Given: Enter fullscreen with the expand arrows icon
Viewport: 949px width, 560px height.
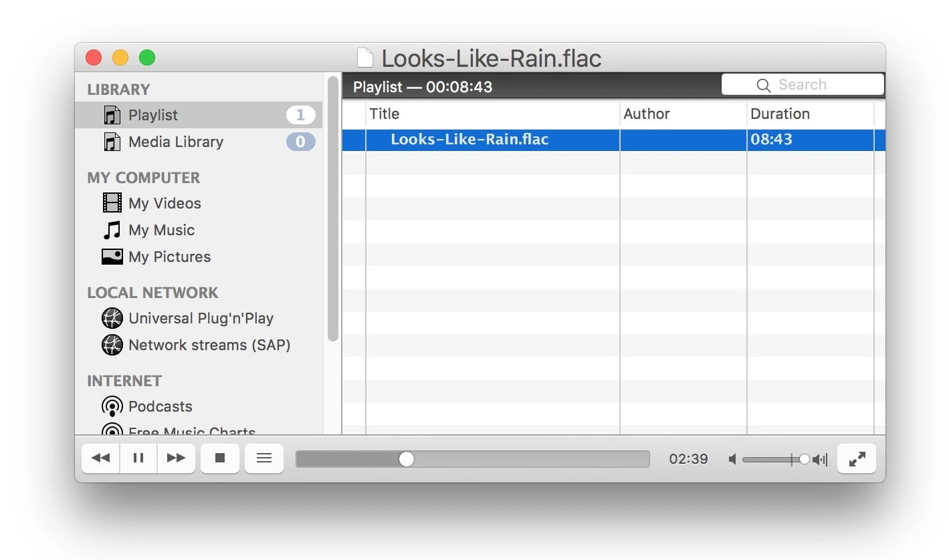Looking at the screenshot, I should pos(857,459).
